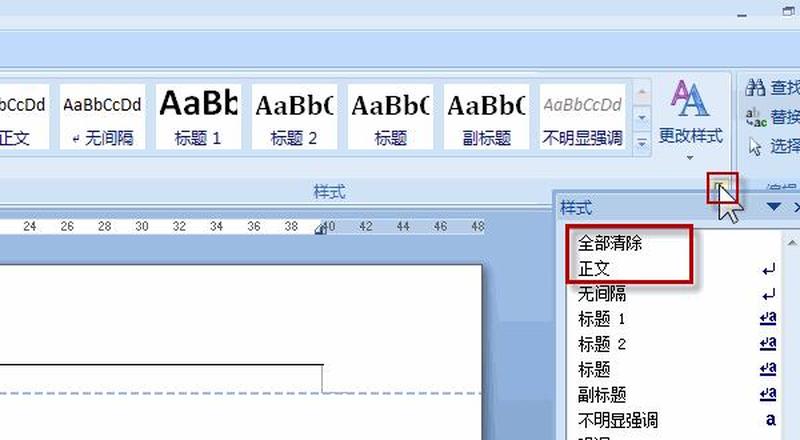Select 不明显强调 in the styles pane list
Screen dimensions: 800x440
tap(617, 420)
